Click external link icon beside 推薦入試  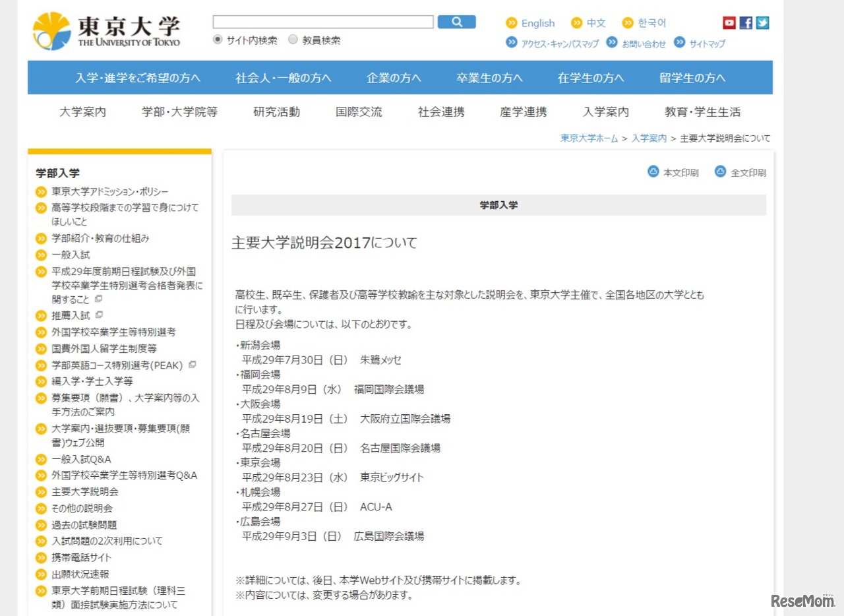click(99, 315)
